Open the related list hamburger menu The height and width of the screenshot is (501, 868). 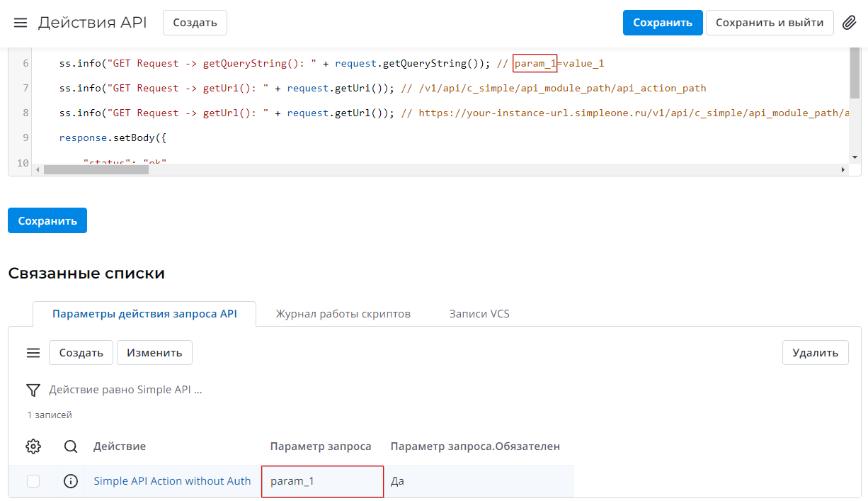[33, 353]
